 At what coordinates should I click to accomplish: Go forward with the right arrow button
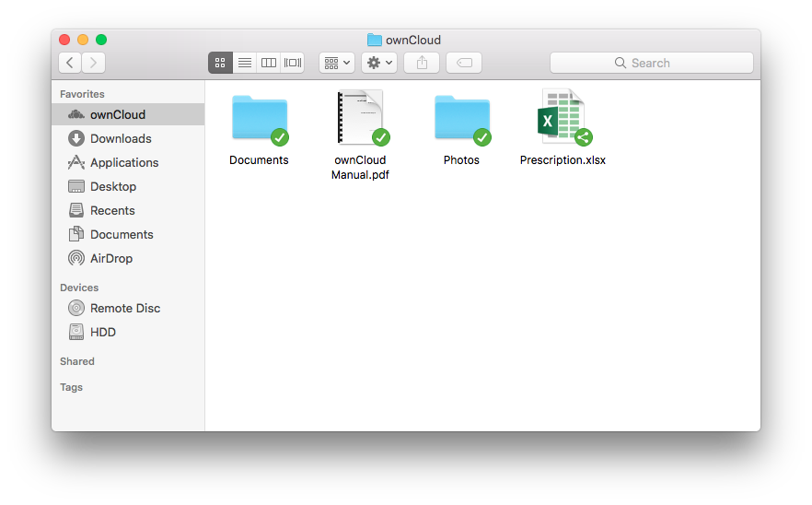(94, 63)
